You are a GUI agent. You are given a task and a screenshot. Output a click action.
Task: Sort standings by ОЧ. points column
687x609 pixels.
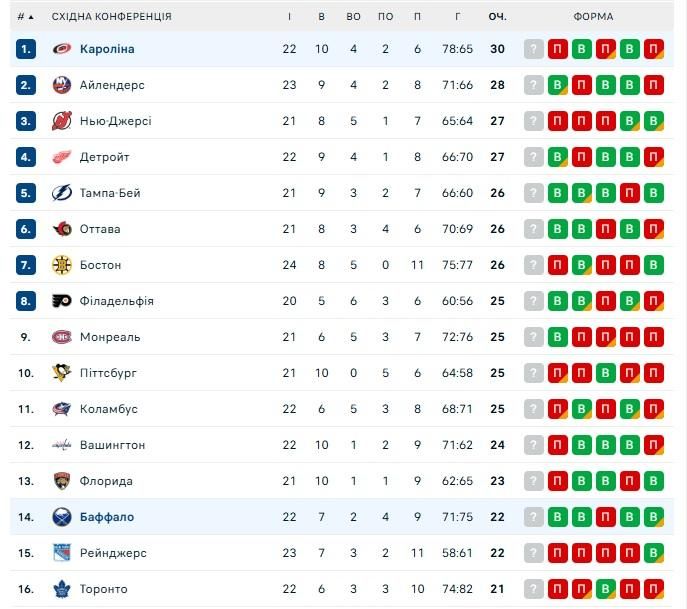[497, 17]
